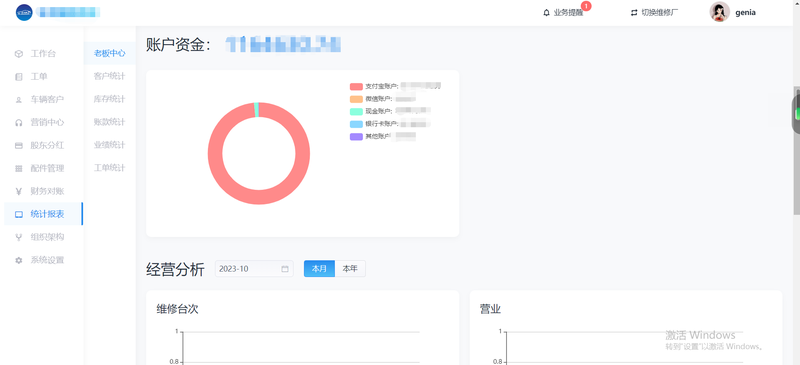Click the company logo in header
Image resolution: width=800 pixels, height=365 pixels.
pos(24,12)
